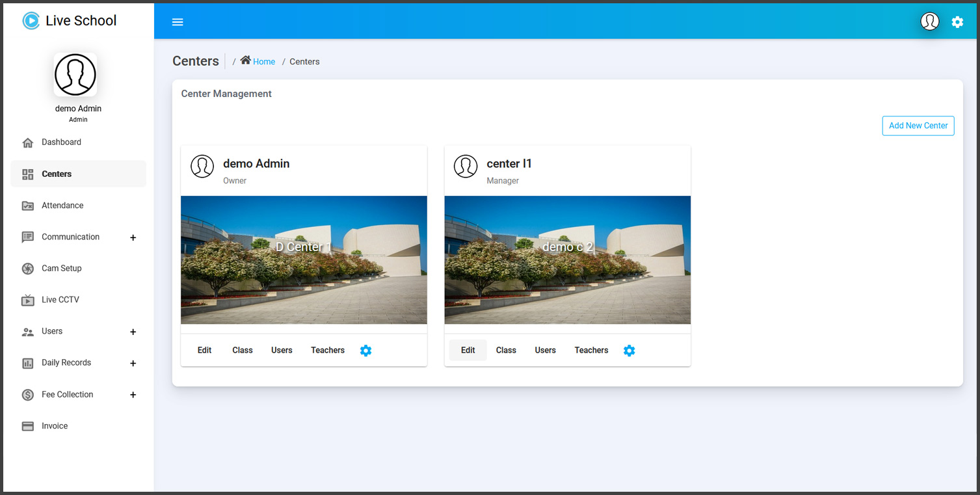Open settings gear on demo c 2 card
980x495 pixels.
tap(629, 351)
